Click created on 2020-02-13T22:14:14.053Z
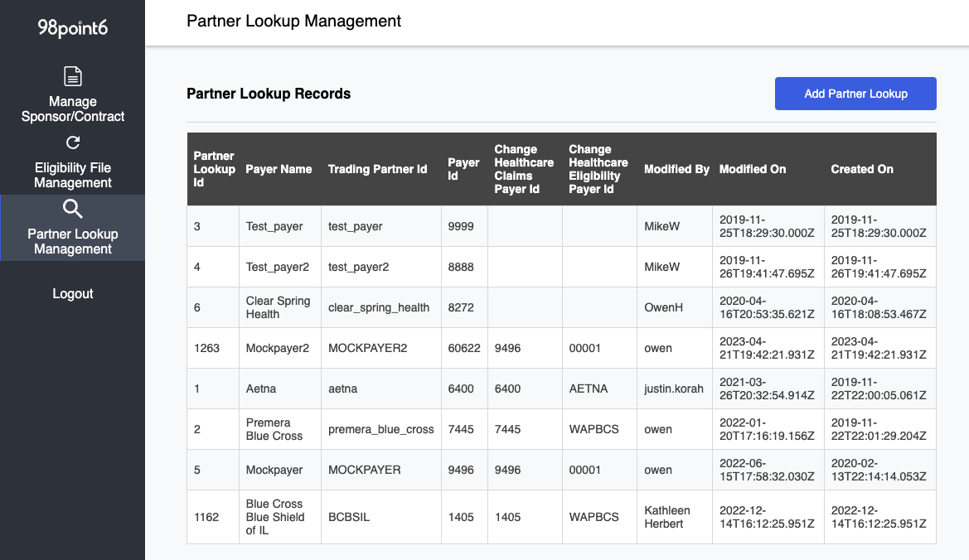The image size is (969, 560). pyautogui.click(x=879, y=470)
